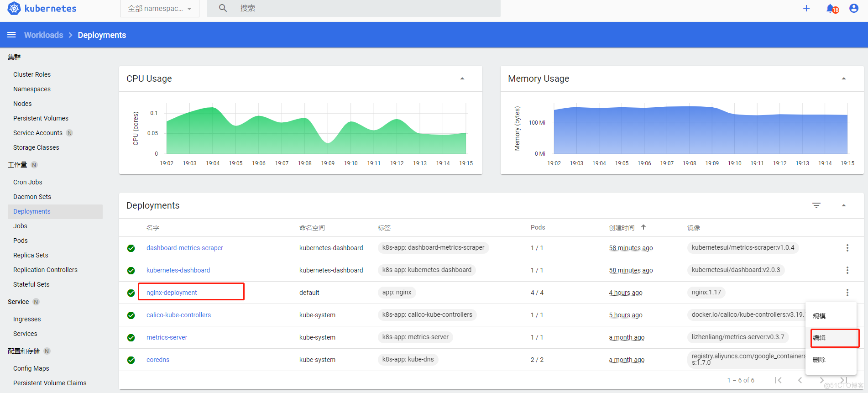
Task: Open actions menu for kubernetes-dashboard row
Action: pos(847,270)
